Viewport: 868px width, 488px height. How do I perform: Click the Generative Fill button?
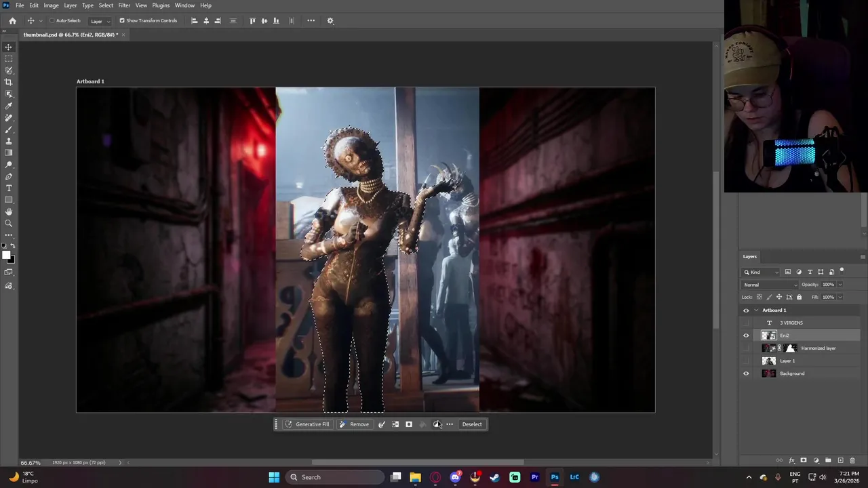(x=307, y=424)
